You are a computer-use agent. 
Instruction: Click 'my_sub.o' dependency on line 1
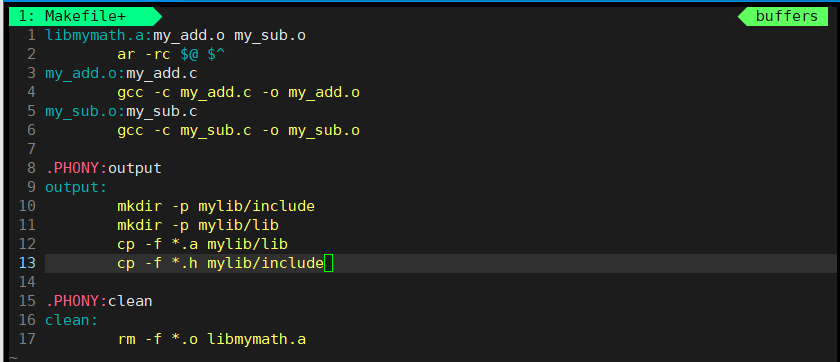(270, 36)
